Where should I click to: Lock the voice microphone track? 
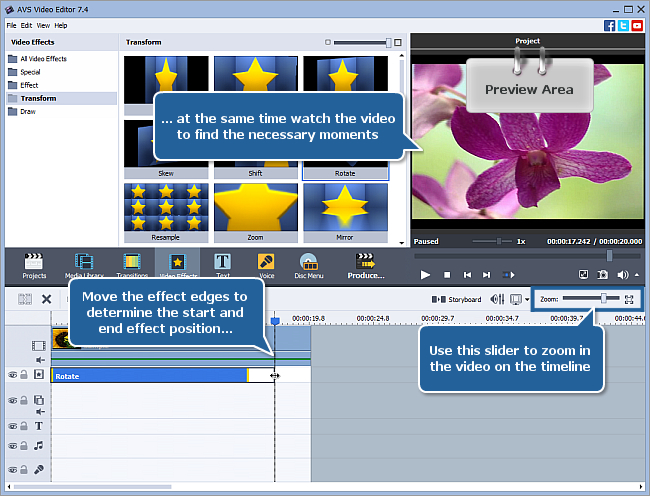point(24,469)
